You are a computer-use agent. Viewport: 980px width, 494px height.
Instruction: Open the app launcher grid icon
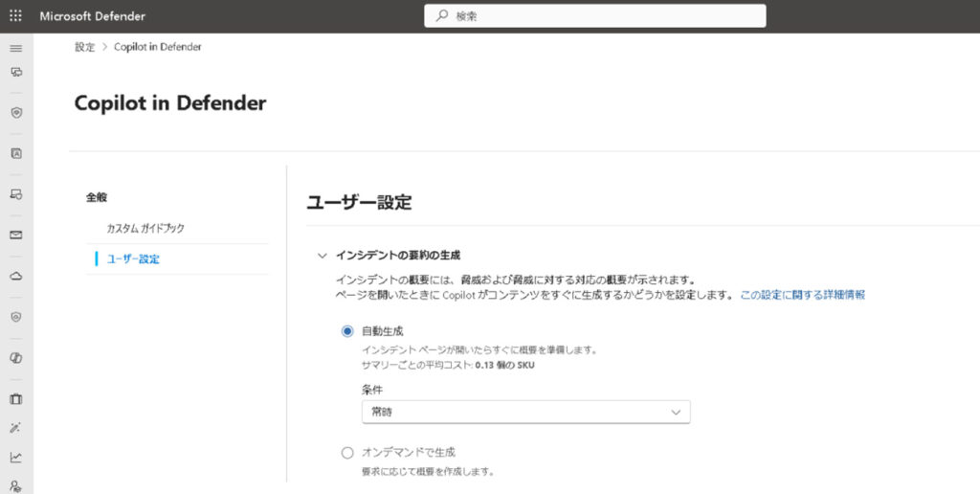click(15, 16)
